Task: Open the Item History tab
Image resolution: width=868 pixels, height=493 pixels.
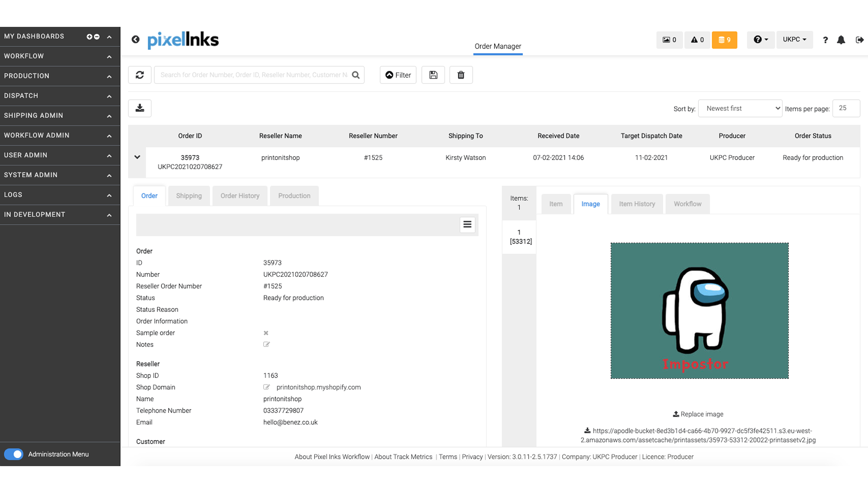Action: (x=637, y=204)
